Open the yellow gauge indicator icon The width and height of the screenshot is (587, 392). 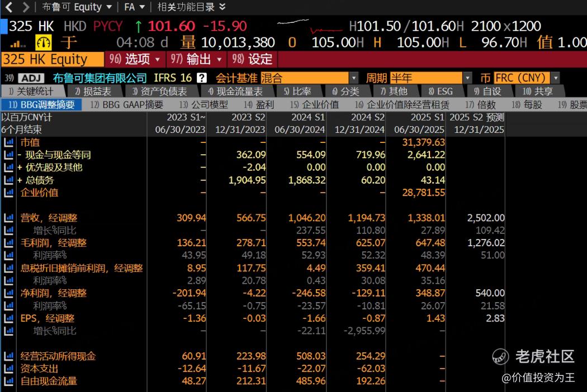[x=44, y=42]
